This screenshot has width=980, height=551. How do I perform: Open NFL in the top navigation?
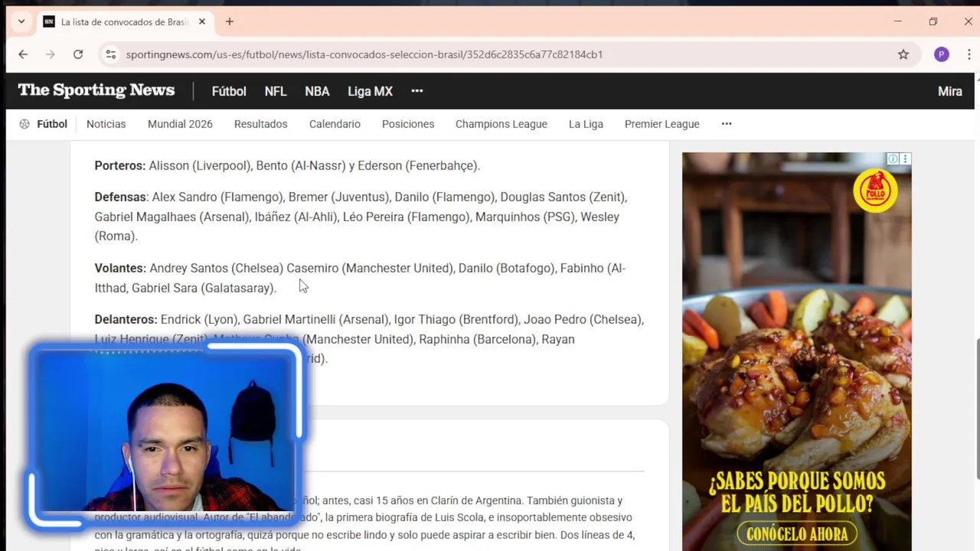pyautogui.click(x=276, y=91)
